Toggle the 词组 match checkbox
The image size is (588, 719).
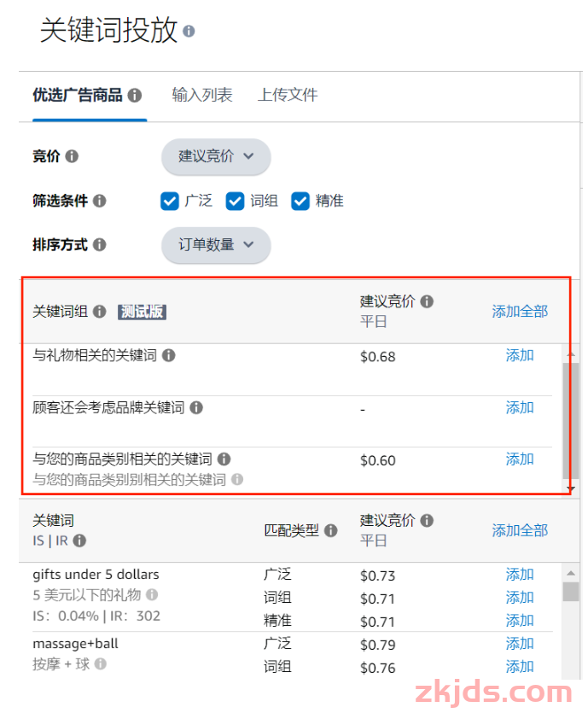pos(235,202)
